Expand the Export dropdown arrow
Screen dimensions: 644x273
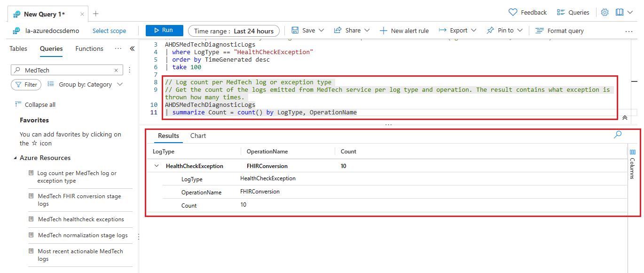click(473, 31)
